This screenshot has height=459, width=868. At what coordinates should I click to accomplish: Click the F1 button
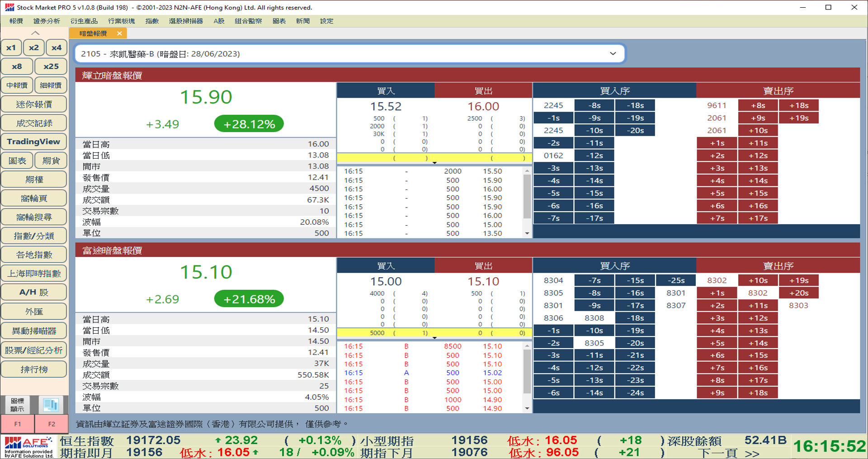coord(17,424)
